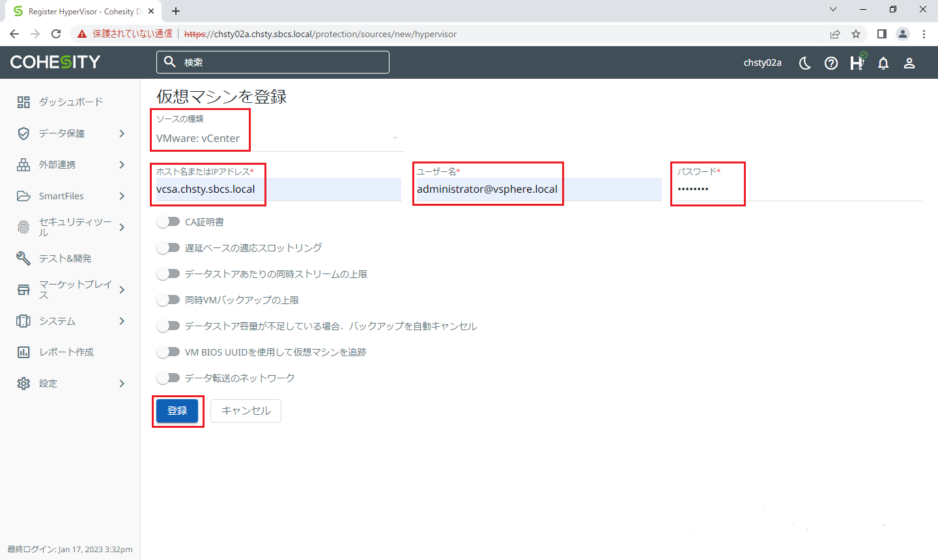Click ホスト名またはIPアドレス input field
Image resolution: width=938 pixels, height=560 pixels.
coord(279,189)
